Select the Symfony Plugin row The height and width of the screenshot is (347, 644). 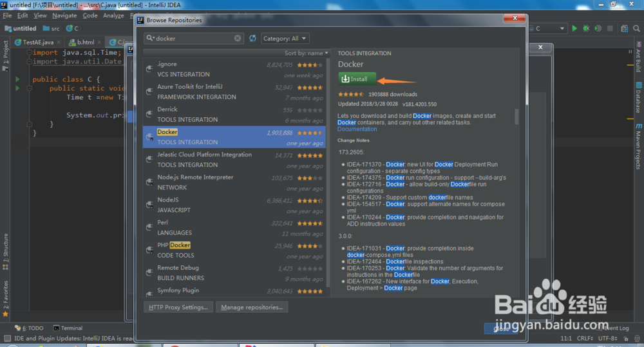pos(234,291)
